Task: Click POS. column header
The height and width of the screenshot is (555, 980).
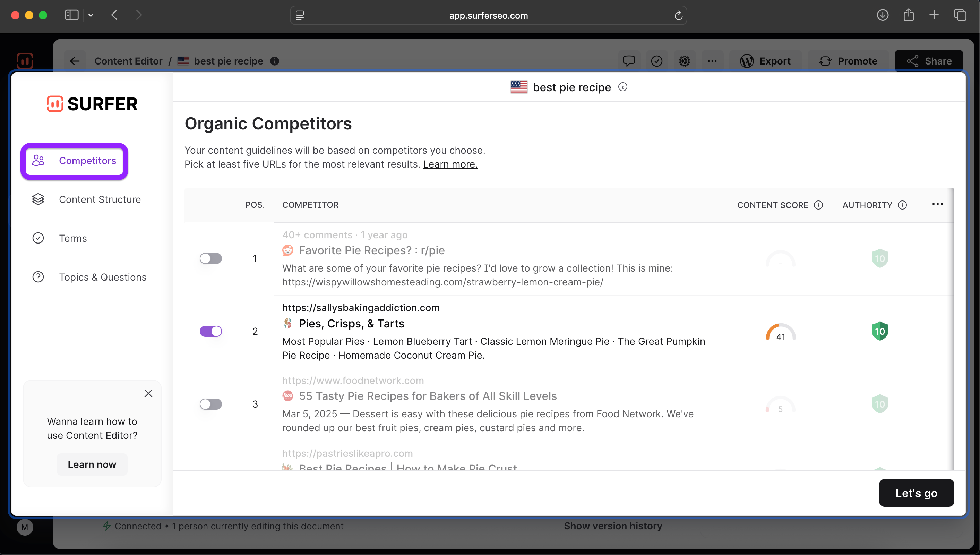Action: click(255, 205)
